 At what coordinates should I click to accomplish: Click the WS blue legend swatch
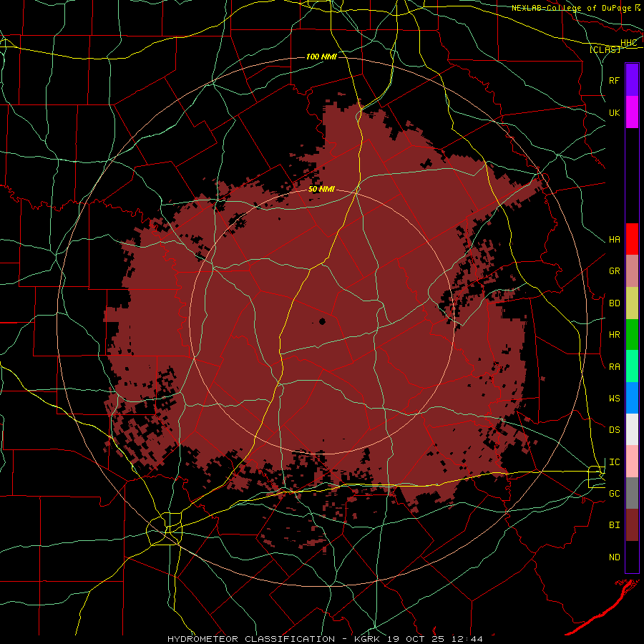click(x=632, y=398)
